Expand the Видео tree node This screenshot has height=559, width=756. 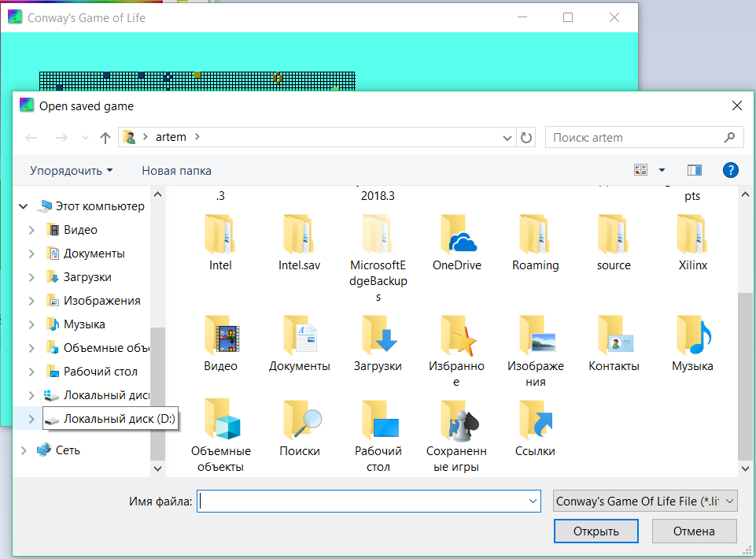31,230
